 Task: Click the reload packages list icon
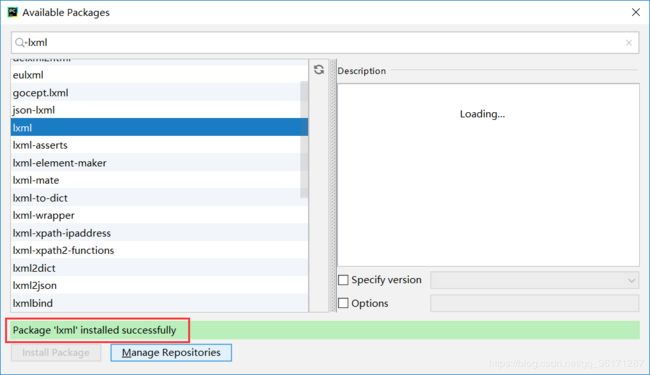319,70
